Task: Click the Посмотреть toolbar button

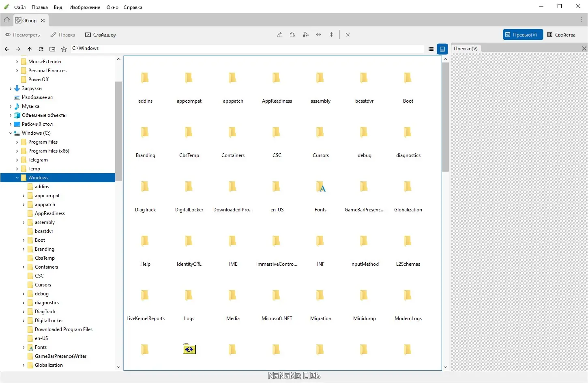Action: click(23, 35)
